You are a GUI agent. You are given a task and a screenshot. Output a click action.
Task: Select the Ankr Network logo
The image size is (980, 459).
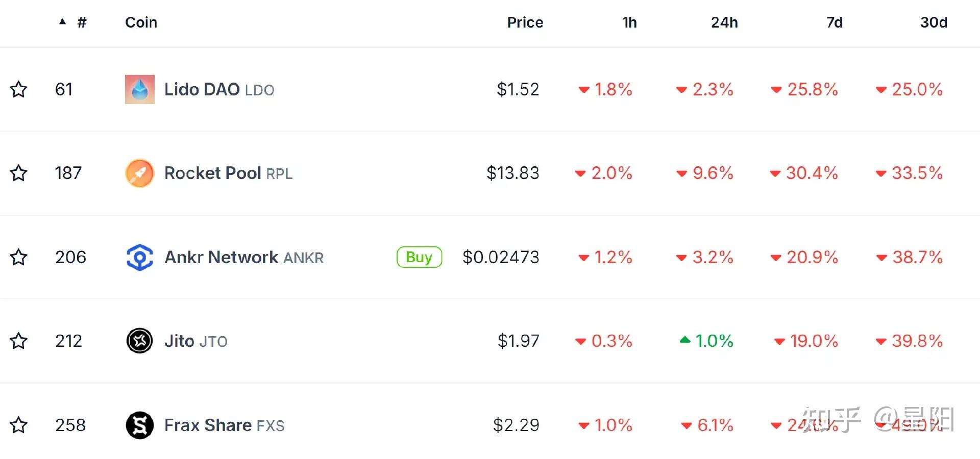pos(139,257)
